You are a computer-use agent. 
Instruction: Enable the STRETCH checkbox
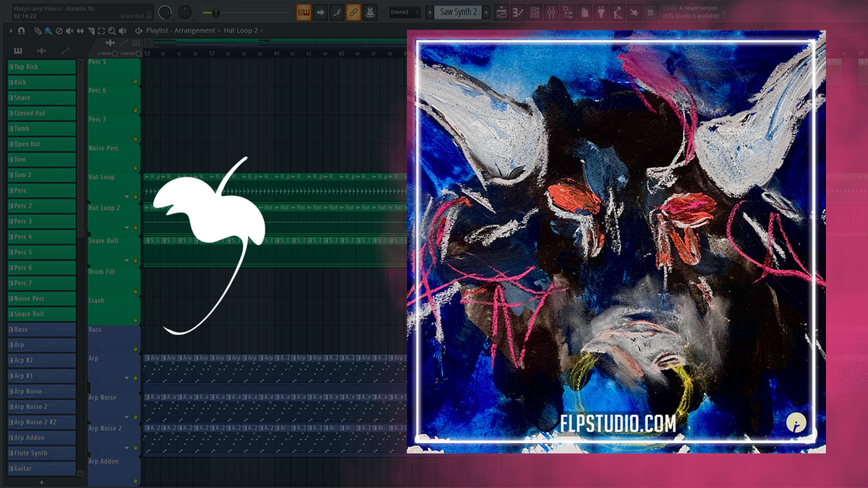pos(138,53)
